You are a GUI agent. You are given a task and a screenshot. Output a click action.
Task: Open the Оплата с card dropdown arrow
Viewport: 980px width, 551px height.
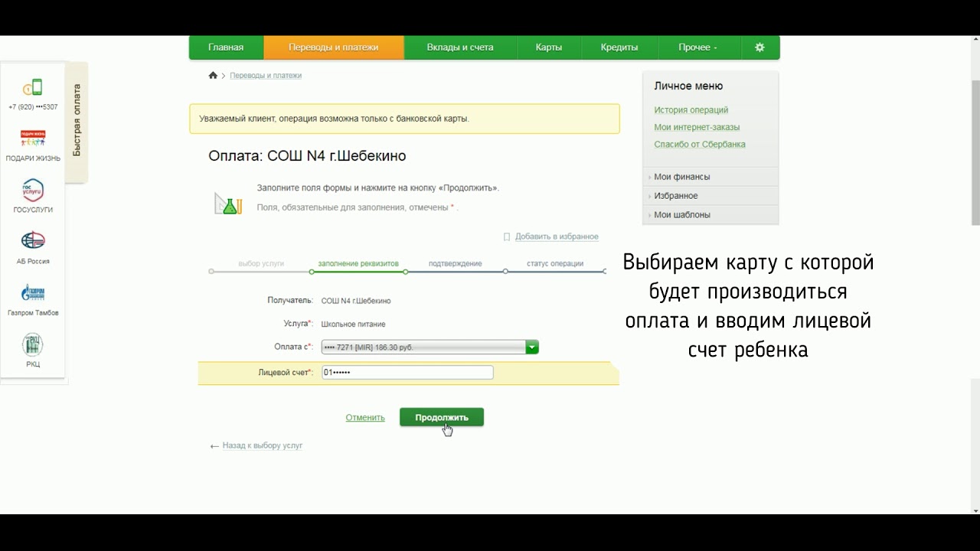tap(532, 347)
